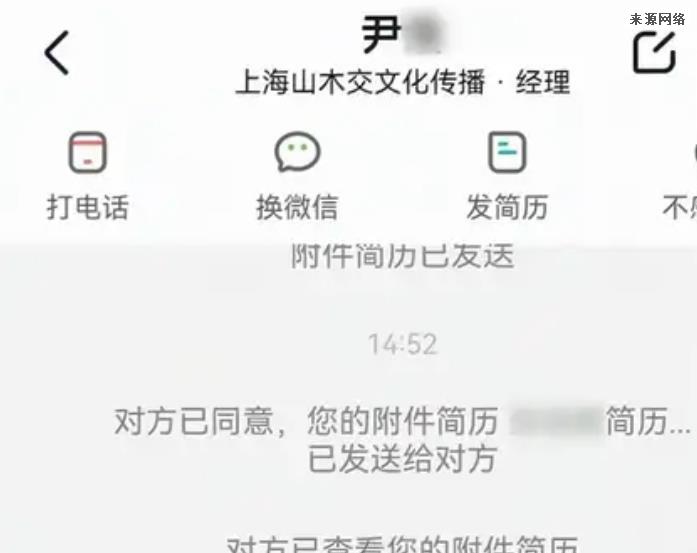The image size is (697, 553).
Task: Tap the 发简历 resume document icon
Action: [x=507, y=152]
